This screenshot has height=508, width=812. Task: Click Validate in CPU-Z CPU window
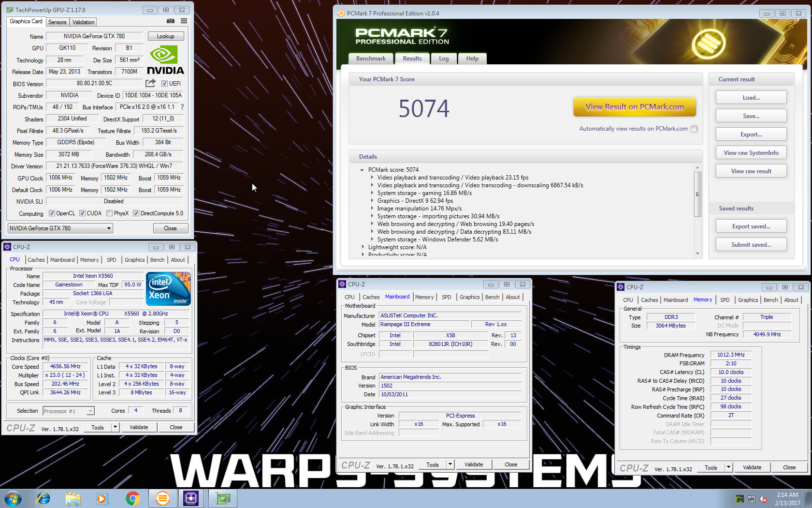coord(139,427)
